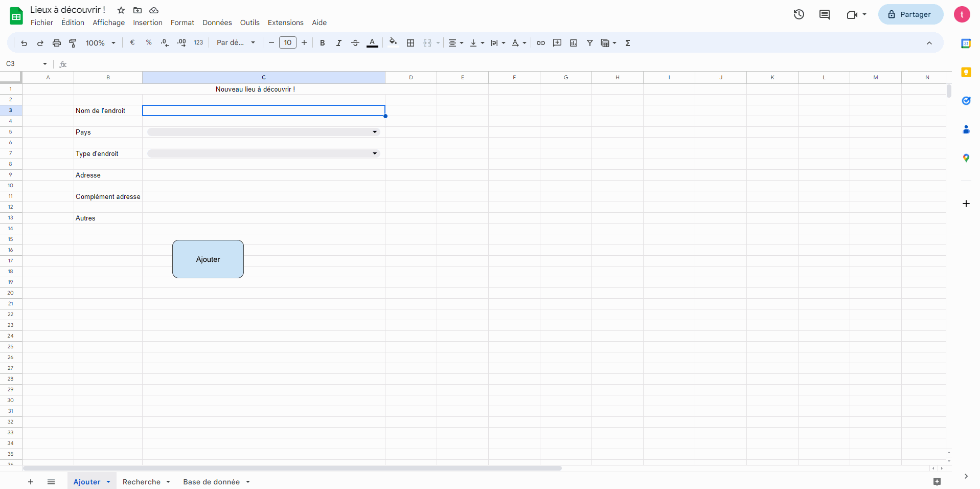Toggle bold formatting

click(323, 43)
